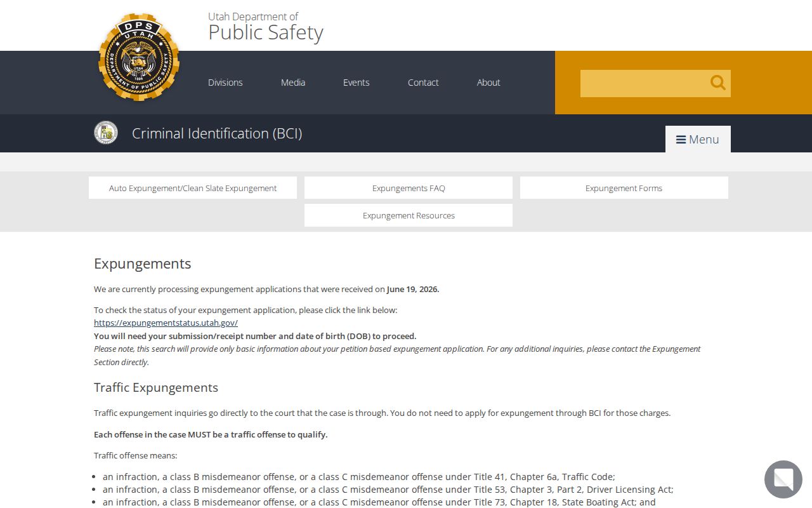
Task: Click the June 19, 2026 date text
Action: click(x=412, y=289)
